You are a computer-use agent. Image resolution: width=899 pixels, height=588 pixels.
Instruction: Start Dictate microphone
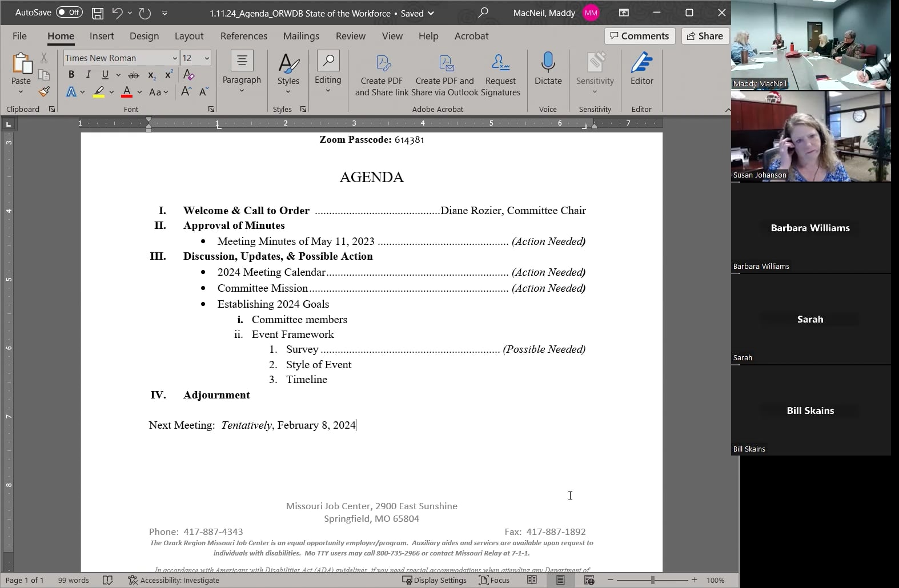tap(548, 69)
